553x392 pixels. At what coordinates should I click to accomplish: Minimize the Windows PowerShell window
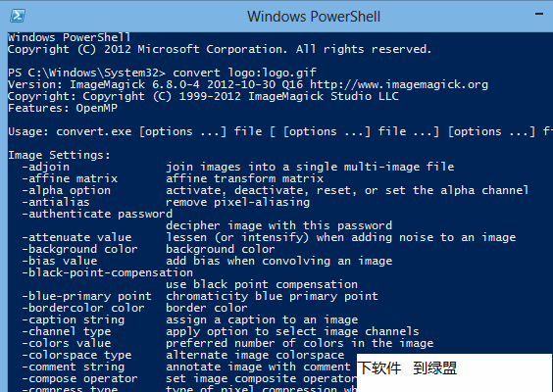point(539,14)
